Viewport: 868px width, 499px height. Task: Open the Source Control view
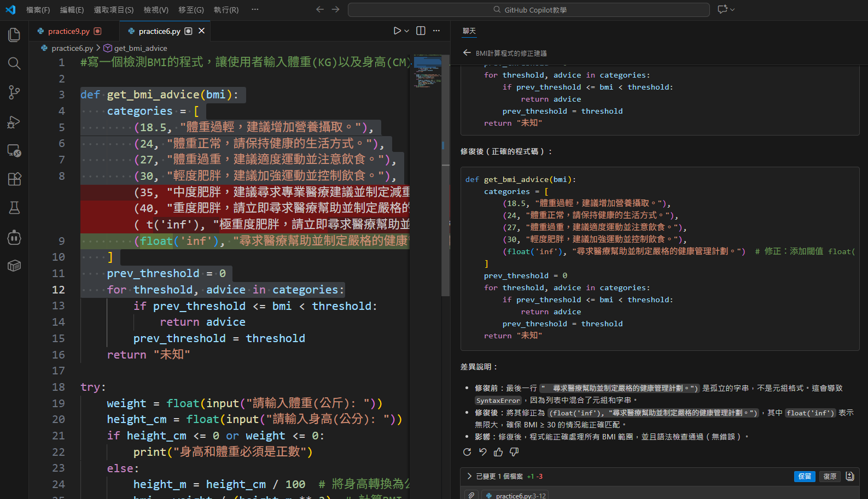[14, 92]
